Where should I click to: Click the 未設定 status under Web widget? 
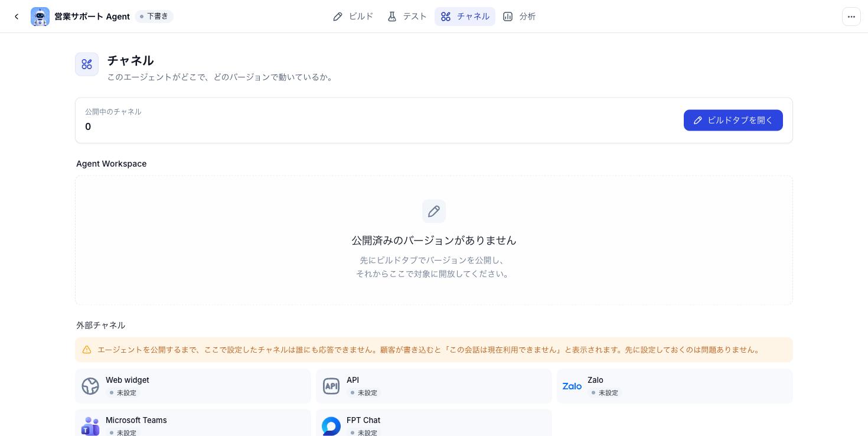pos(123,393)
